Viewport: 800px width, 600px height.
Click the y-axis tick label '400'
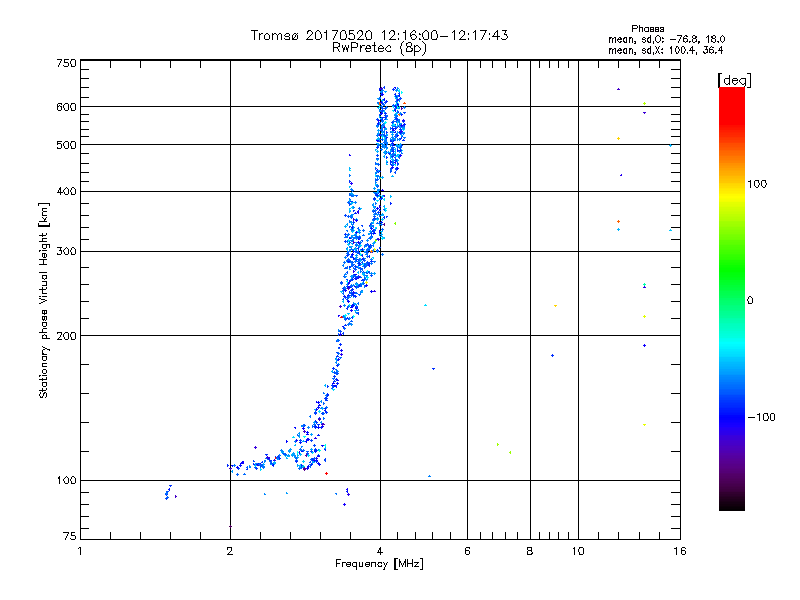pos(66,191)
